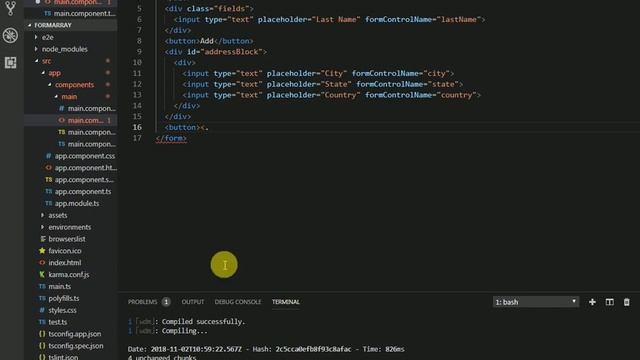Open app.component.s... spec file
640x360 pixels.
coord(71,180)
